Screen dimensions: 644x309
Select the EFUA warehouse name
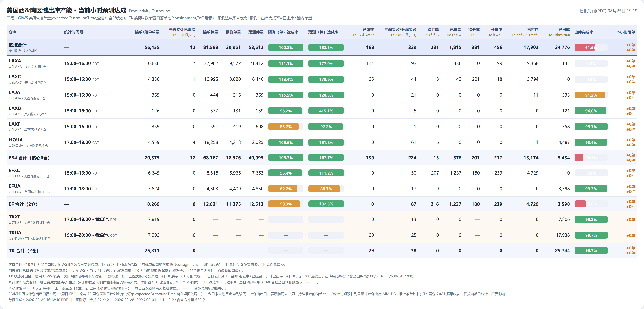(x=15, y=186)
